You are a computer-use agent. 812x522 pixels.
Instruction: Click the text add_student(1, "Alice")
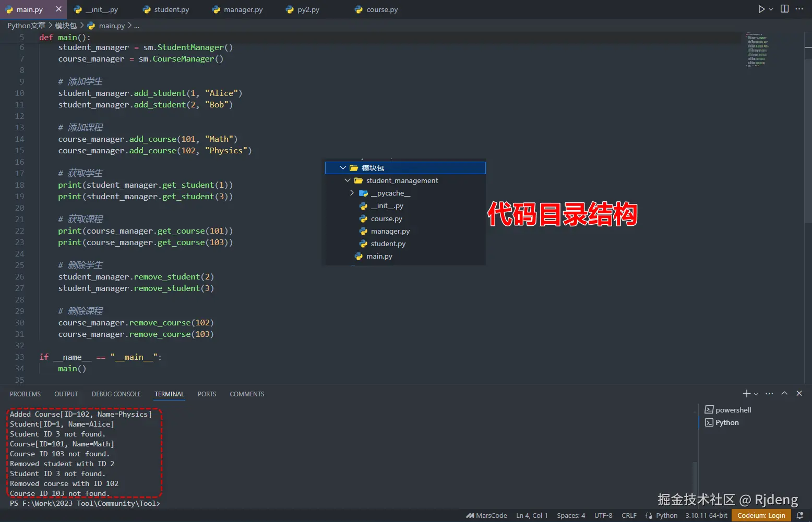click(x=188, y=93)
